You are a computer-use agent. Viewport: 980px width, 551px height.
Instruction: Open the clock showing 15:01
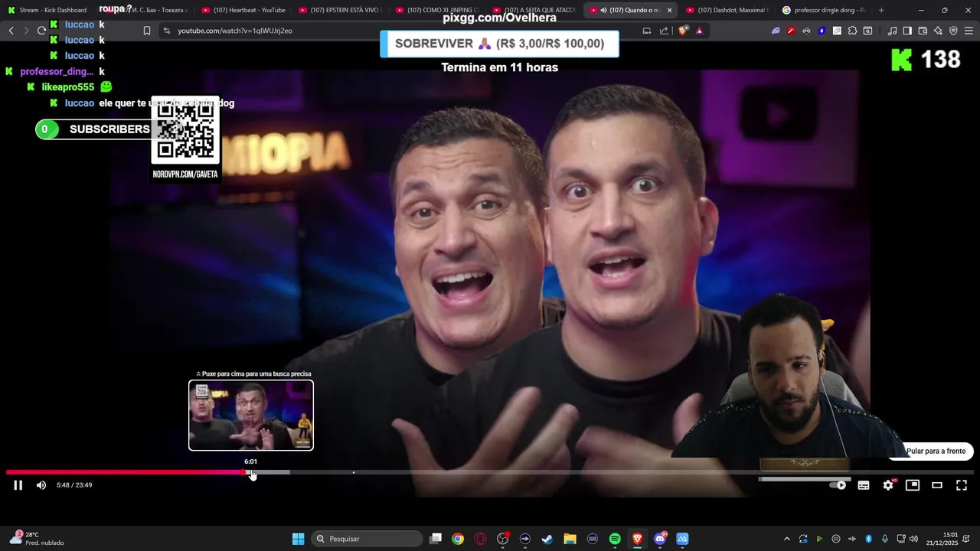click(x=942, y=539)
